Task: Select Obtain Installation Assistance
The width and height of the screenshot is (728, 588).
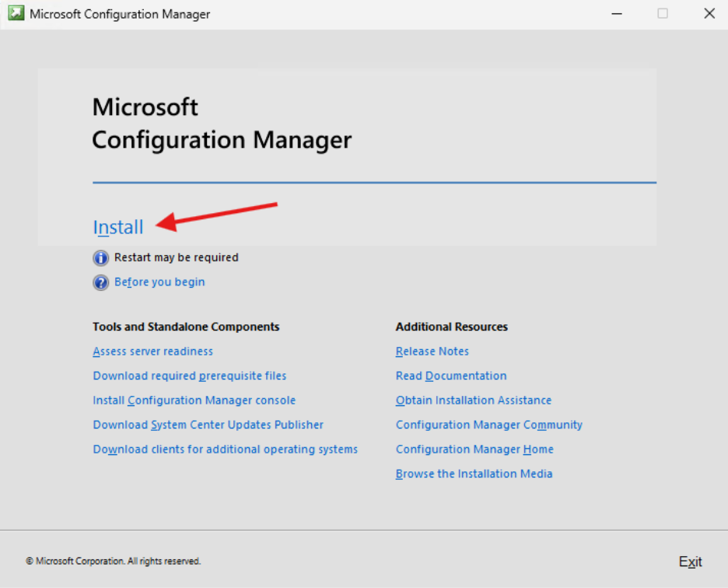Action: (x=473, y=400)
